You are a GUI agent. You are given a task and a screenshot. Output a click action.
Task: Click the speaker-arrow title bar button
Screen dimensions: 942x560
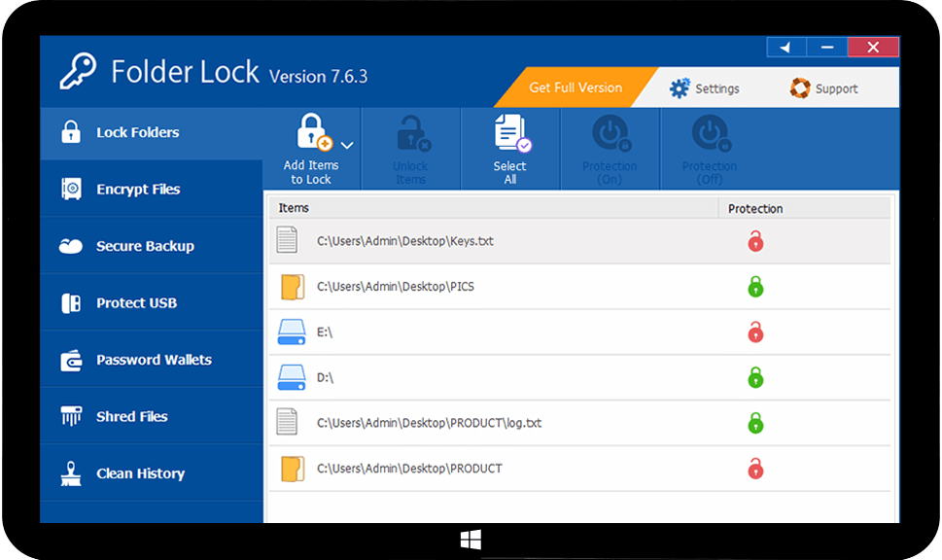786,47
